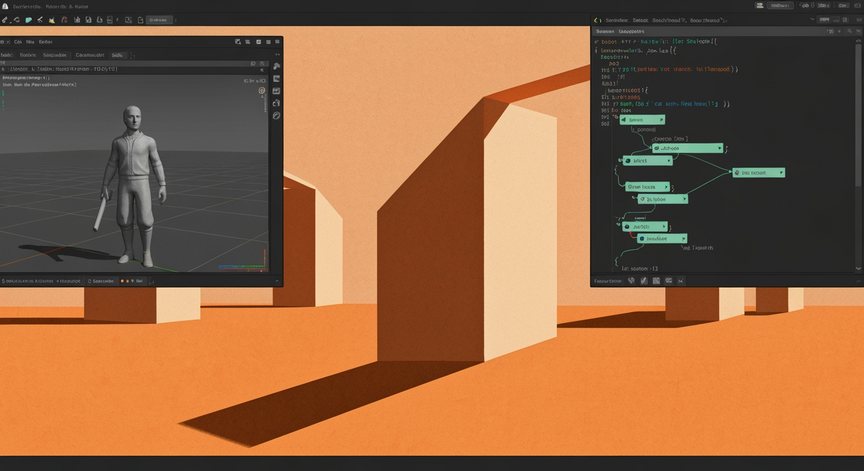864x471 pixels.
Task: Click crossed-arrows last icon in node editor bottom bar
Action: [x=681, y=281]
